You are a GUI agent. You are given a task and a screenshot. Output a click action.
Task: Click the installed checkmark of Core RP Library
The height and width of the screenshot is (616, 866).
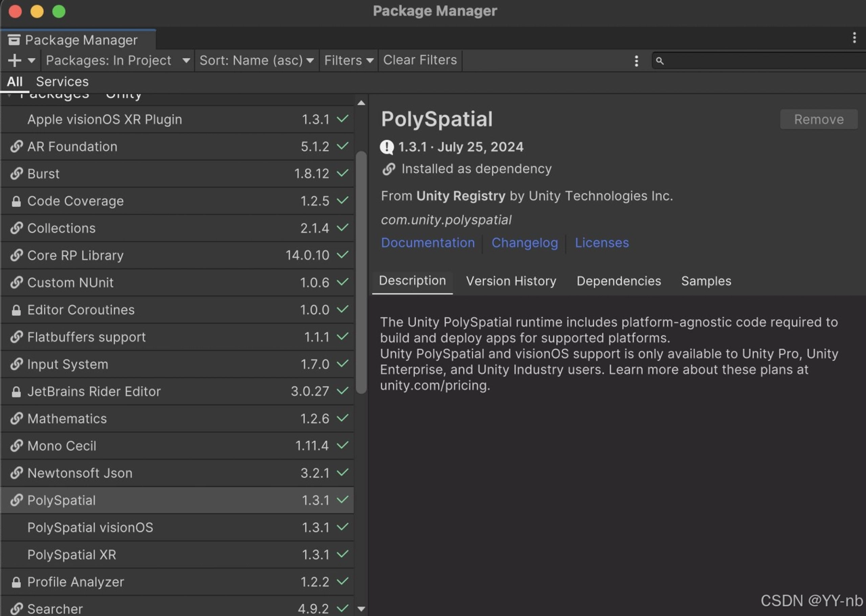pyautogui.click(x=343, y=255)
